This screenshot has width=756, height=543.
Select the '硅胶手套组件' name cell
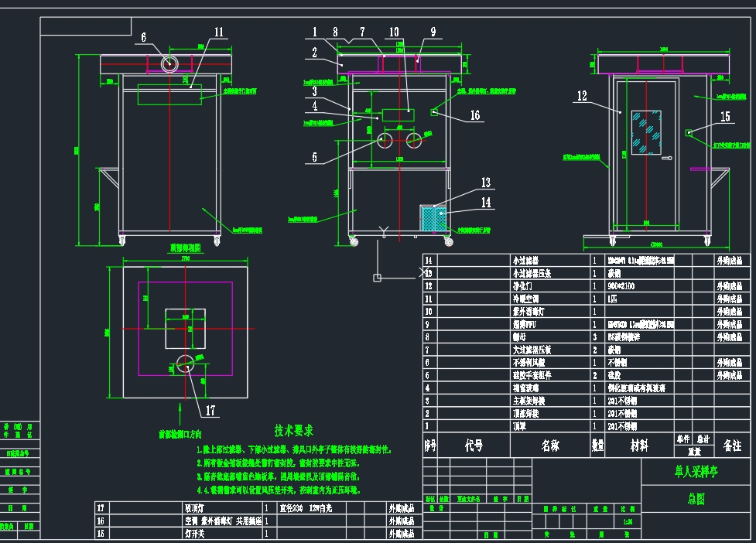(x=532, y=375)
